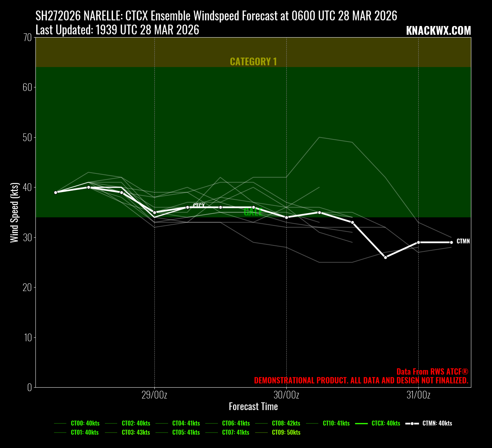Select the CT00: 40kts legend entry
The width and height of the screenshot is (492, 448).
pos(85,423)
